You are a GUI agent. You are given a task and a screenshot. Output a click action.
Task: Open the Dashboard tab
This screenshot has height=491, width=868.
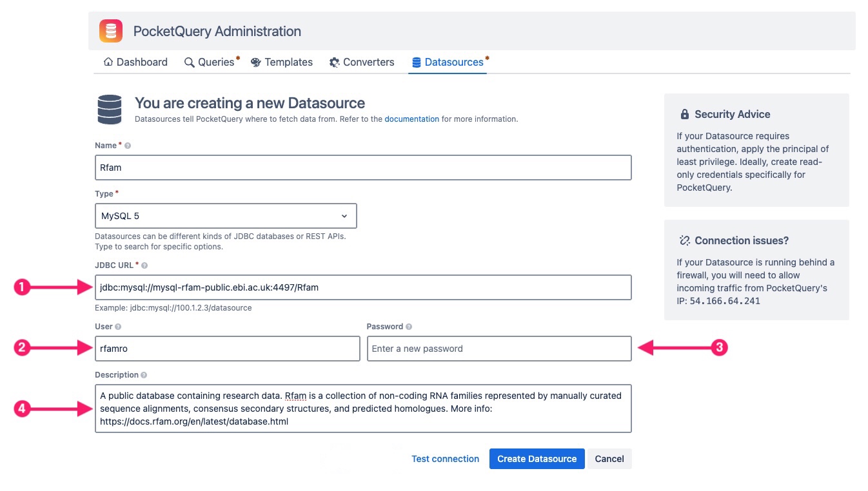(135, 62)
